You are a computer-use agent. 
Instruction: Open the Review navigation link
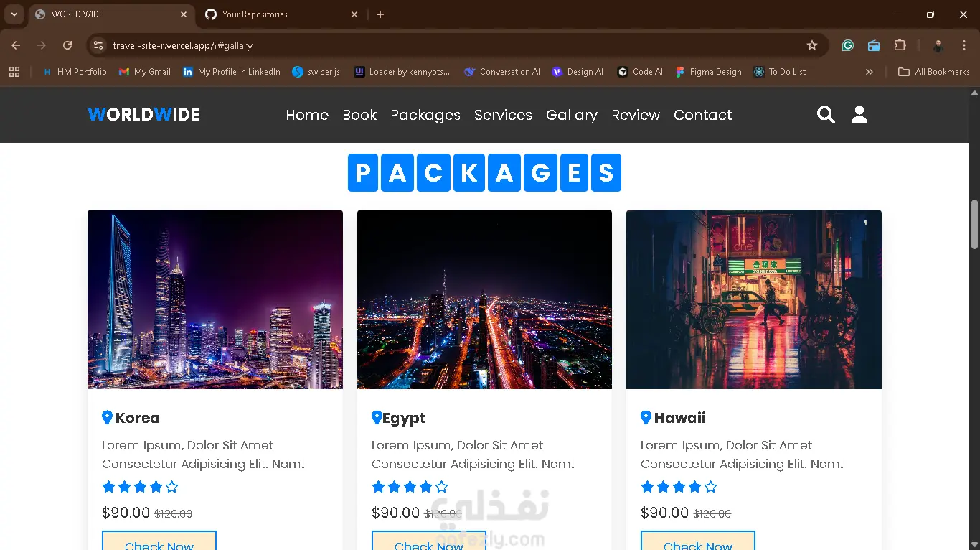click(x=636, y=115)
